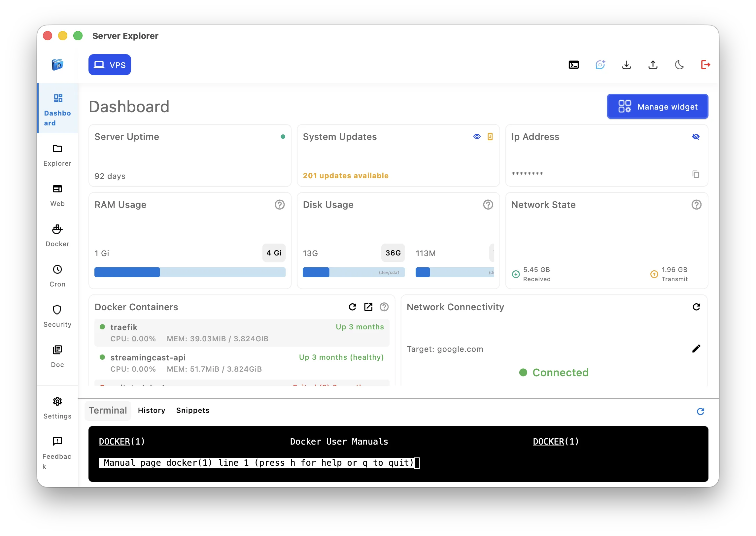Open Docker Containers in external view
This screenshot has width=756, height=536.
pyautogui.click(x=368, y=307)
